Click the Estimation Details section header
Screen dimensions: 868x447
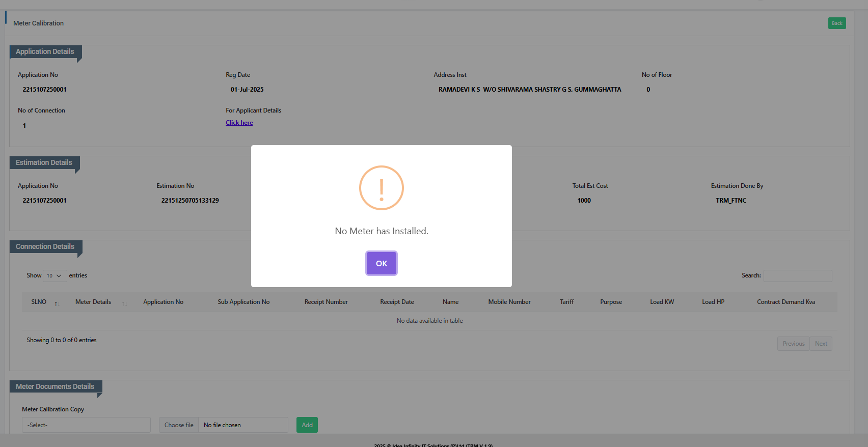coord(44,163)
